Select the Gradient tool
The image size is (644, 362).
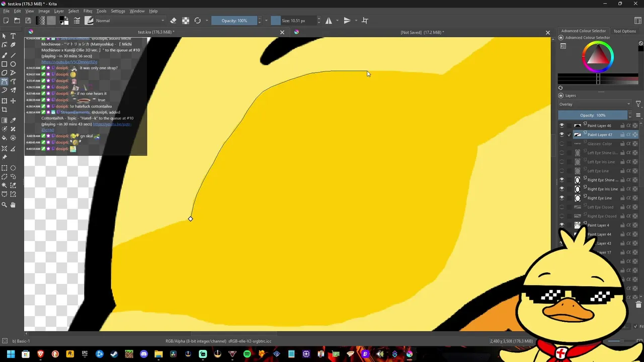[x=5, y=120]
